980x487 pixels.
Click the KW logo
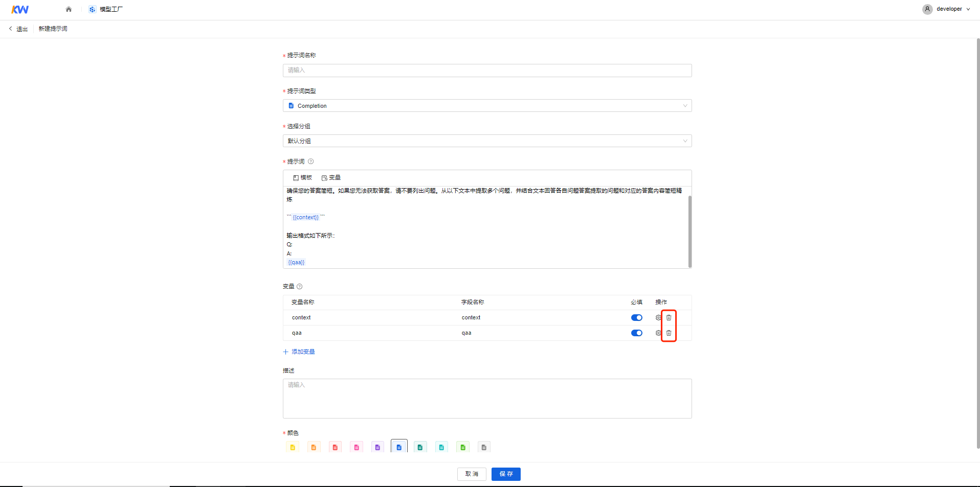point(20,9)
